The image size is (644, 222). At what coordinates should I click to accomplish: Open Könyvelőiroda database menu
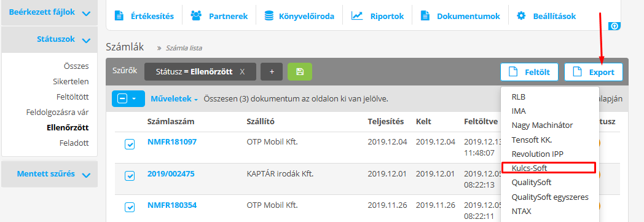coord(299,17)
